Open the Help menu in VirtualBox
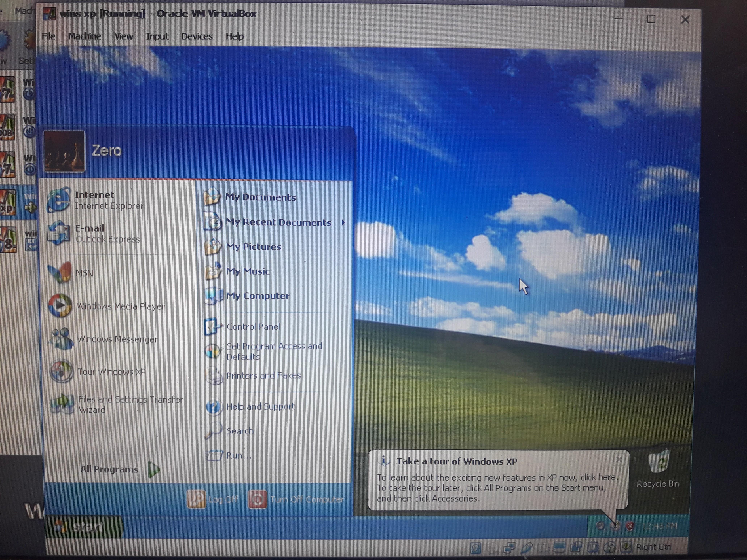This screenshot has height=560, width=747. 234,36
